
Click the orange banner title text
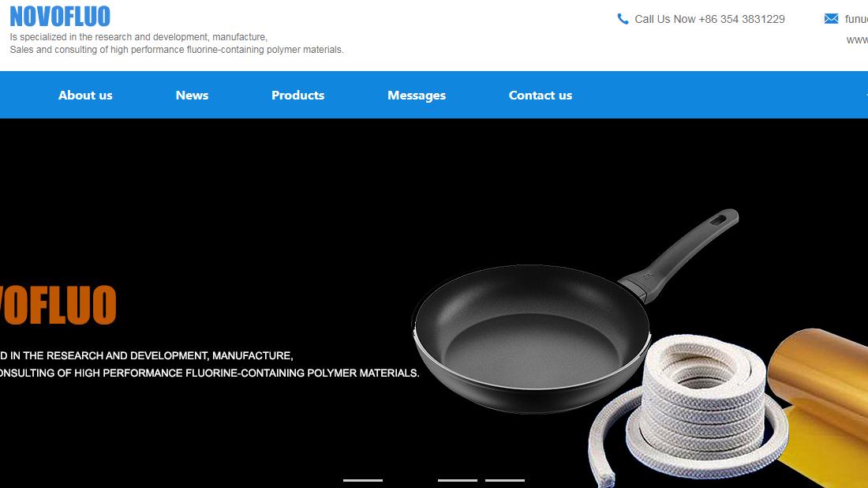(58, 305)
